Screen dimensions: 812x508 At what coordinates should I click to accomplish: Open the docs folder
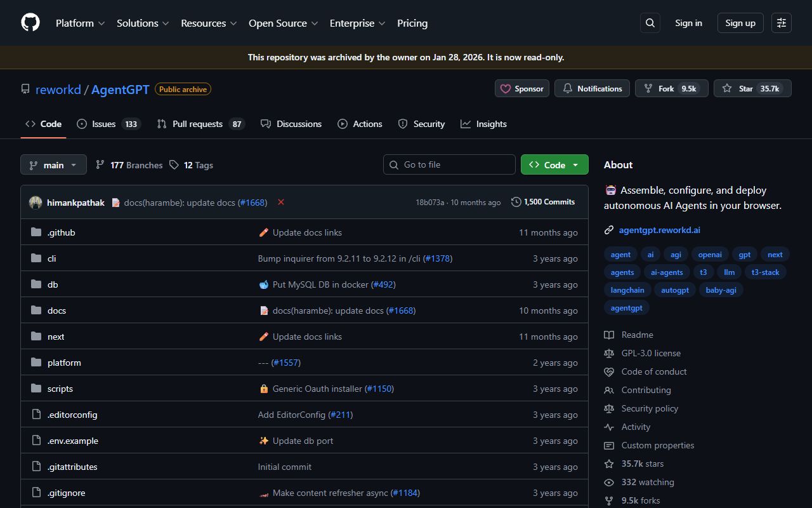pos(56,310)
